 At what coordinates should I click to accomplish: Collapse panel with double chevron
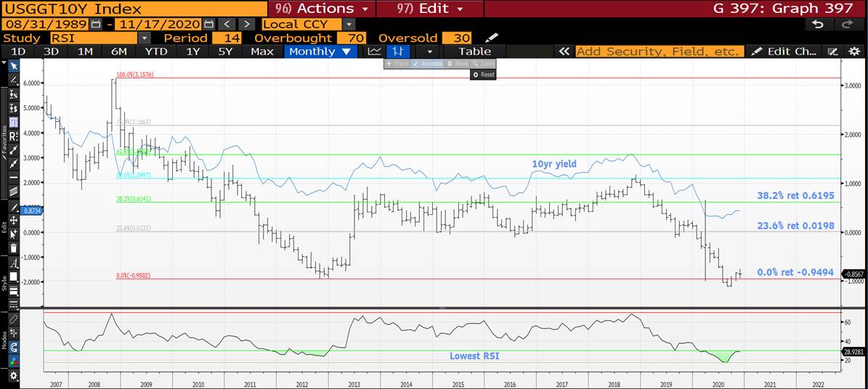tap(564, 52)
